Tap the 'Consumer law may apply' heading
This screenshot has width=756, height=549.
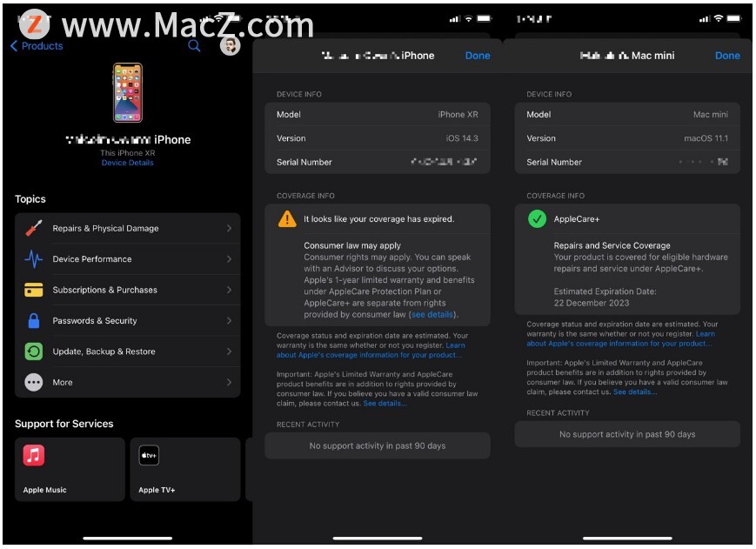[x=352, y=245]
